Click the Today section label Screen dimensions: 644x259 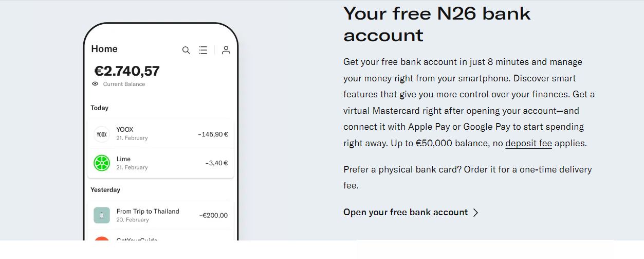coord(99,108)
